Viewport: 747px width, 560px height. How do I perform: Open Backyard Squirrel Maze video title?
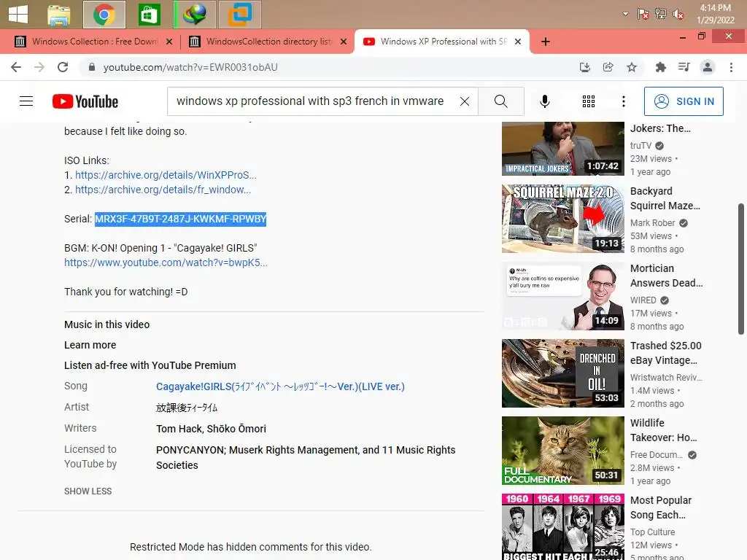coord(665,198)
